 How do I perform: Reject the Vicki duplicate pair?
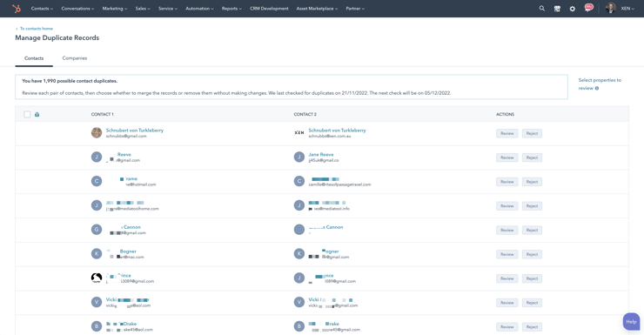[532, 303]
